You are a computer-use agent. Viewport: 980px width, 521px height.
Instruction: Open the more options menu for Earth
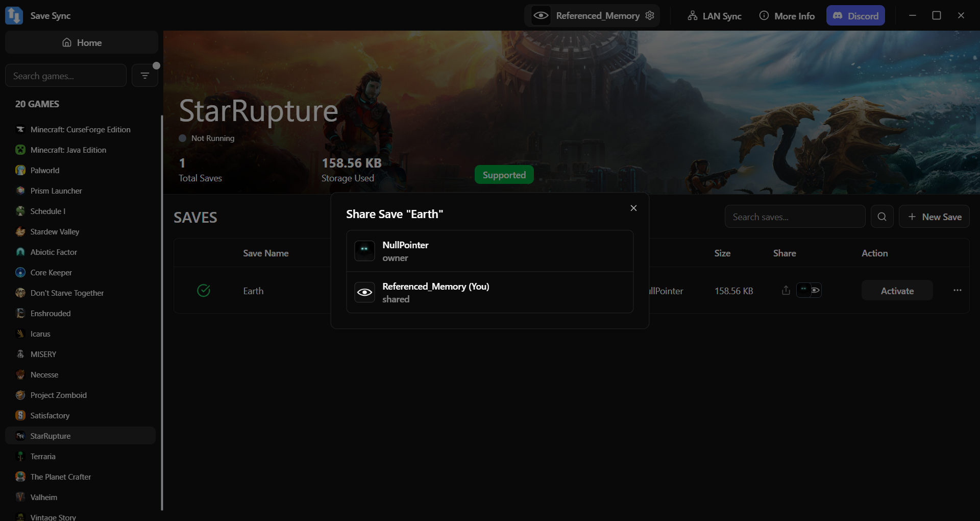[958, 290]
